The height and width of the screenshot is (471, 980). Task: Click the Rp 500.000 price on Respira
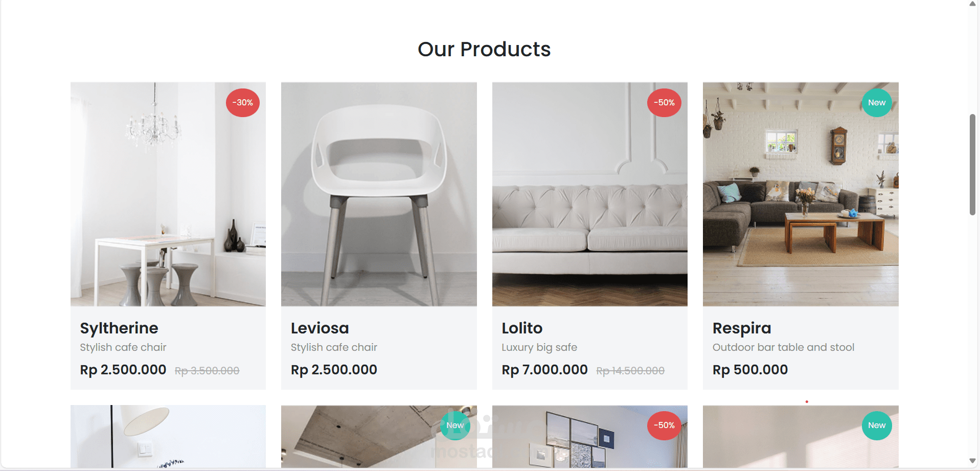coord(750,370)
